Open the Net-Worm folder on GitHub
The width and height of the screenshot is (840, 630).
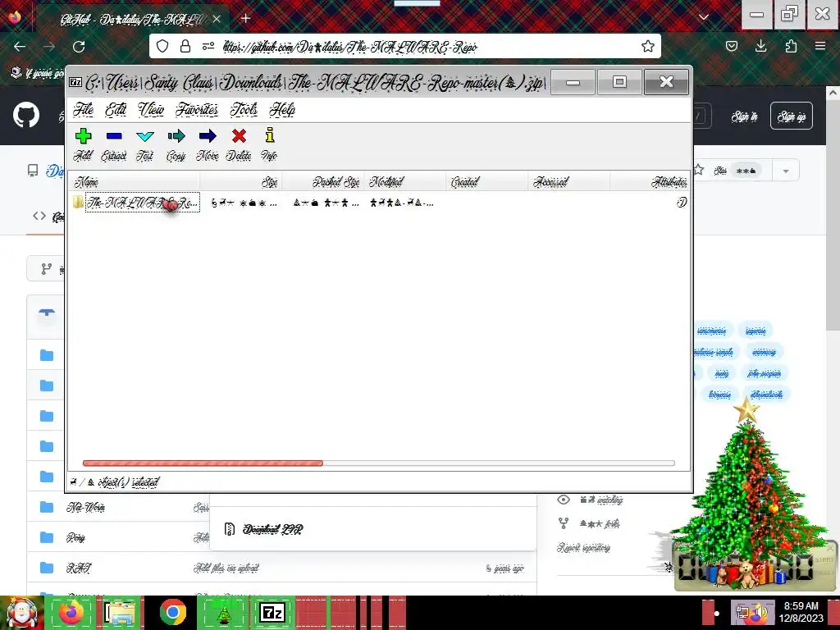(x=85, y=507)
